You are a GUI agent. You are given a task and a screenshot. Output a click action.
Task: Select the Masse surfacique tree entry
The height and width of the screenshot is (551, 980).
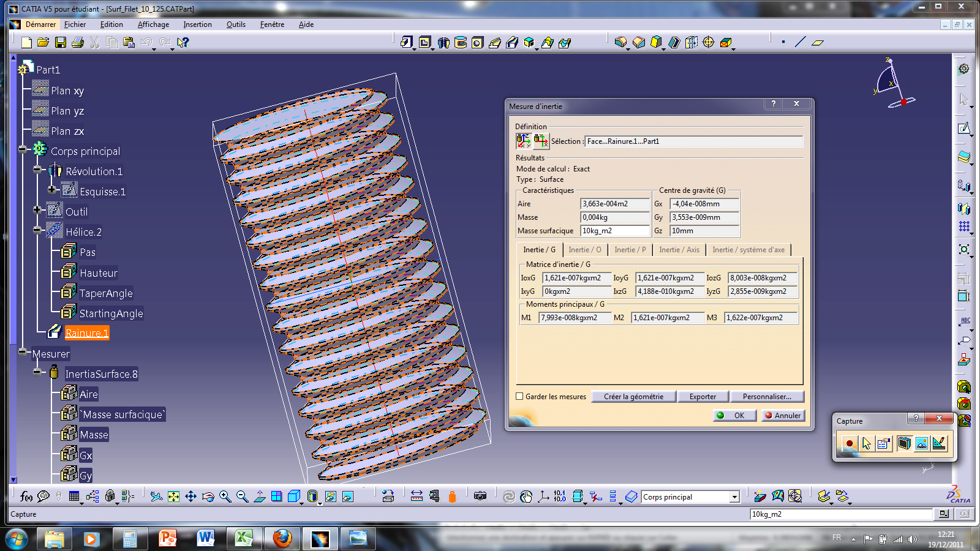tap(123, 414)
